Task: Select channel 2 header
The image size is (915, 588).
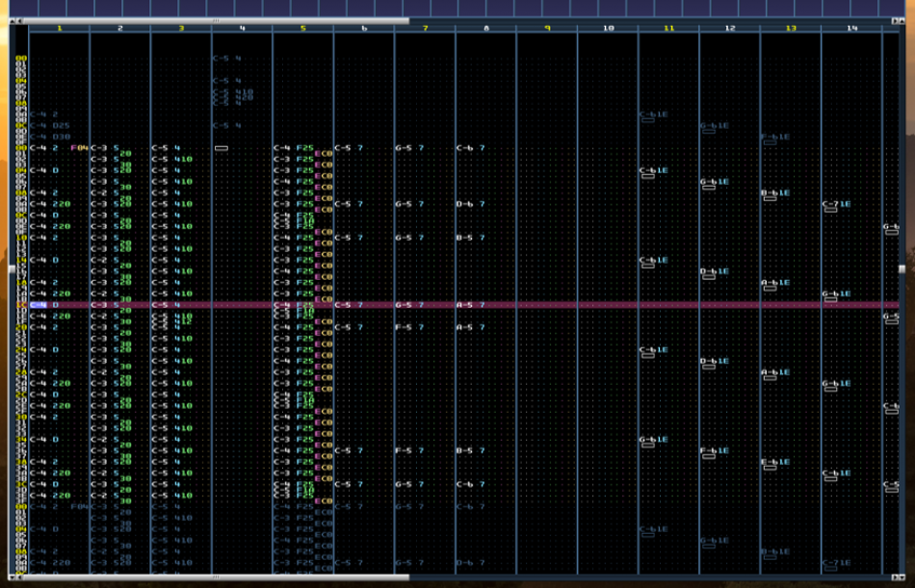Action: (x=119, y=29)
